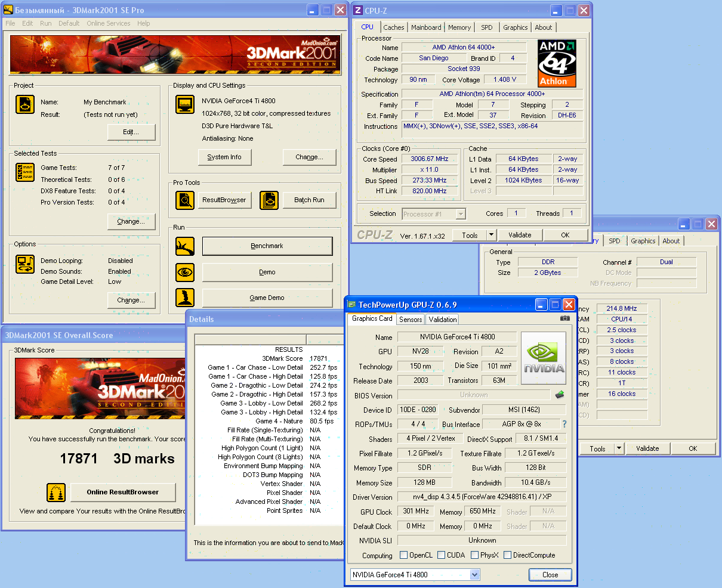Click the Run menu in 3DMark2001
Viewport: 722px width, 588px height.
(x=46, y=23)
